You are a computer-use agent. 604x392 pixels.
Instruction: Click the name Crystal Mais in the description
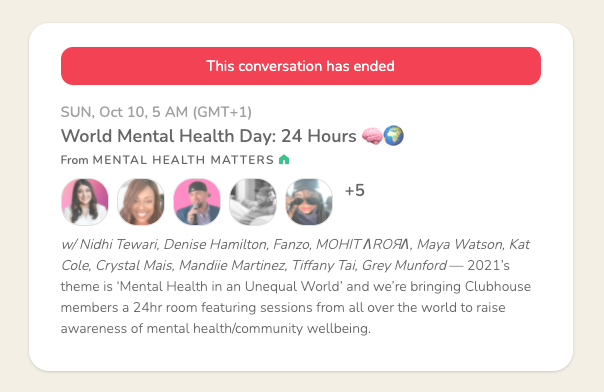click(x=134, y=265)
